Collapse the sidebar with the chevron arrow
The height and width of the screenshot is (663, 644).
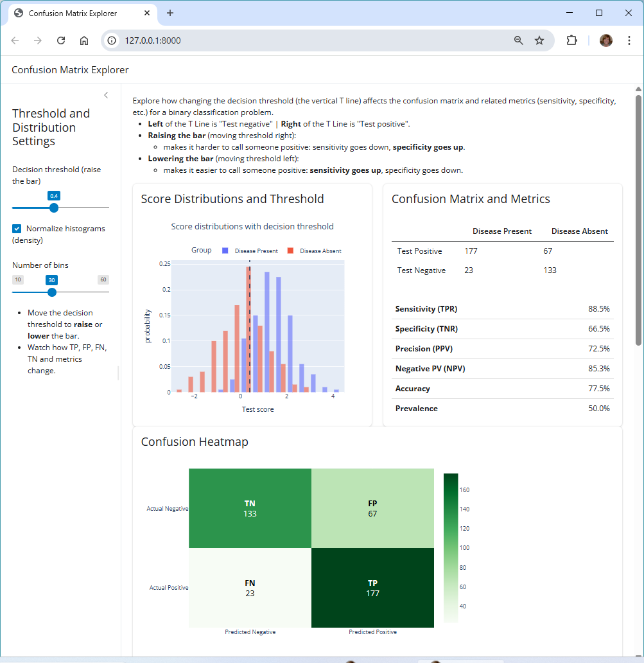click(106, 95)
